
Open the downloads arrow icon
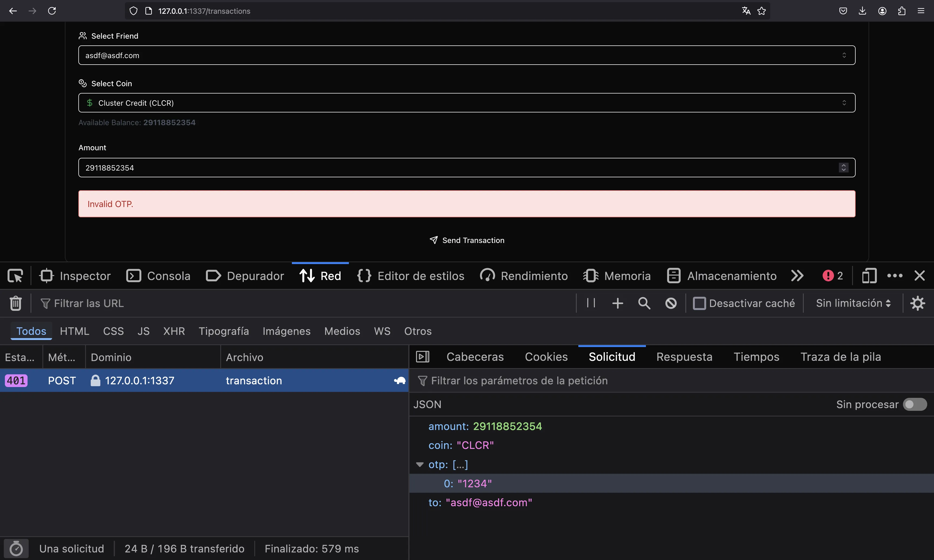[x=862, y=11]
